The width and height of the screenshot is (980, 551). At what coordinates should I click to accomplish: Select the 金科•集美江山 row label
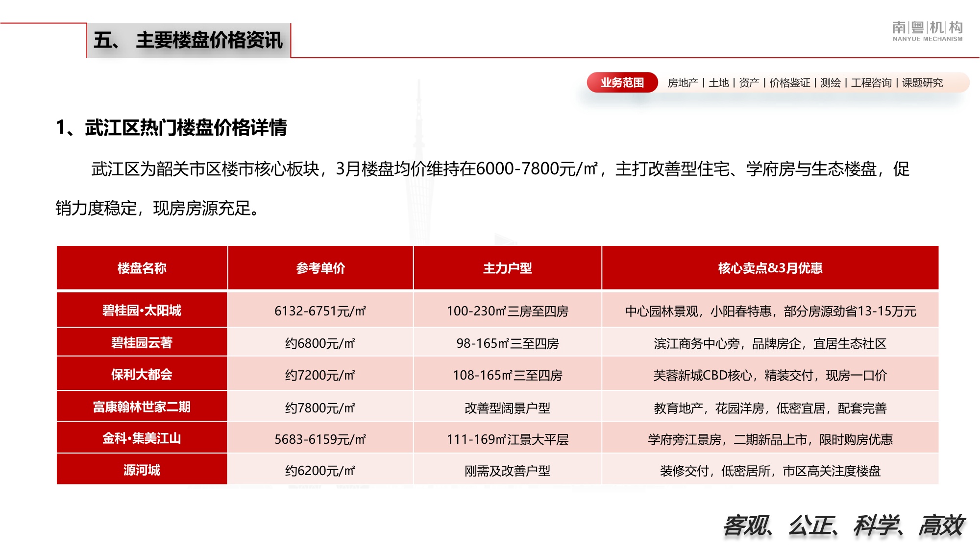(142, 438)
